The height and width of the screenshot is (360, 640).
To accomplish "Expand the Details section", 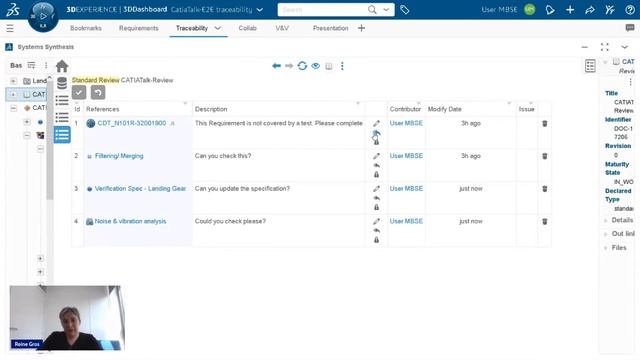I will tap(606, 220).
